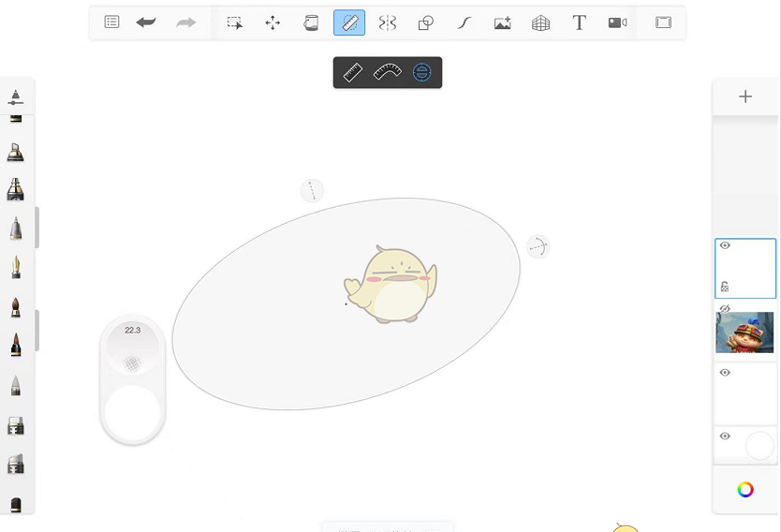This screenshot has height=532, width=781.
Task: Open the Perspective Guides grid tool
Action: (541, 22)
